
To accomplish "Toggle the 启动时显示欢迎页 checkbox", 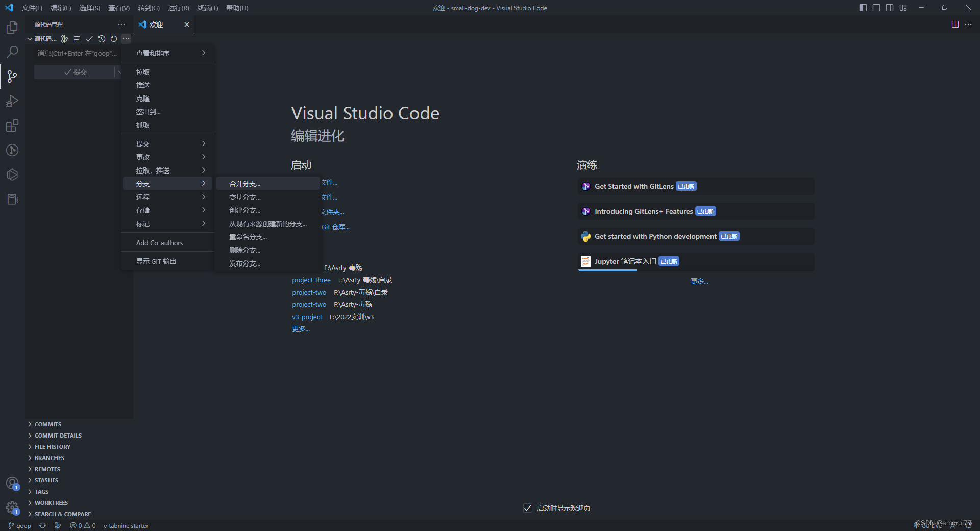I will click(x=528, y=508).
